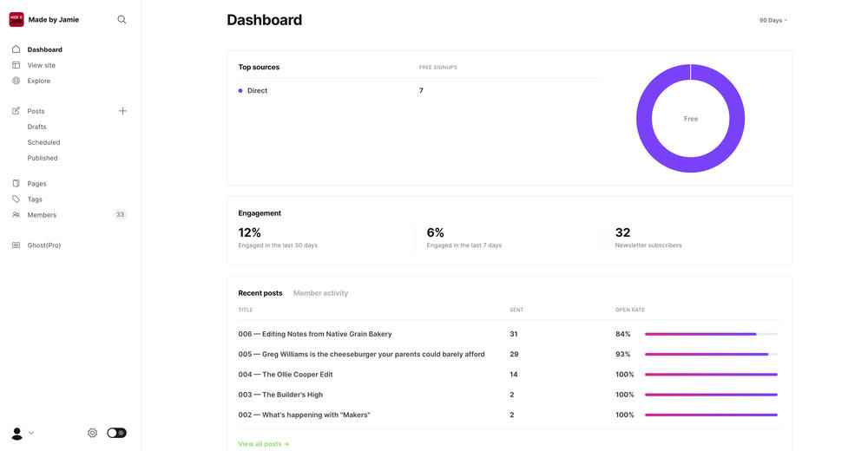Click the Explore globe icon
The image size is (868, 451).
pyautogui.click(x=16, y=81)
